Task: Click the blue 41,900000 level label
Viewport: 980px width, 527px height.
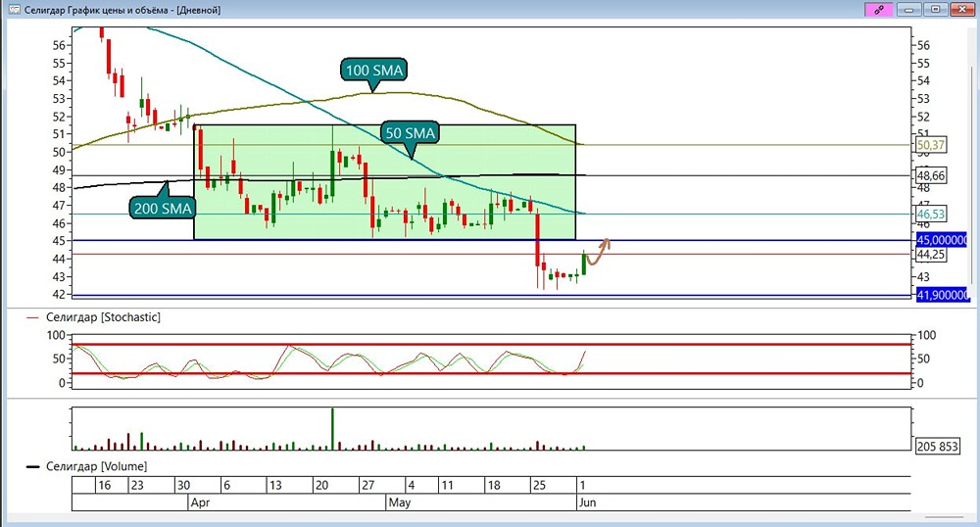Action: coord(943,295)
